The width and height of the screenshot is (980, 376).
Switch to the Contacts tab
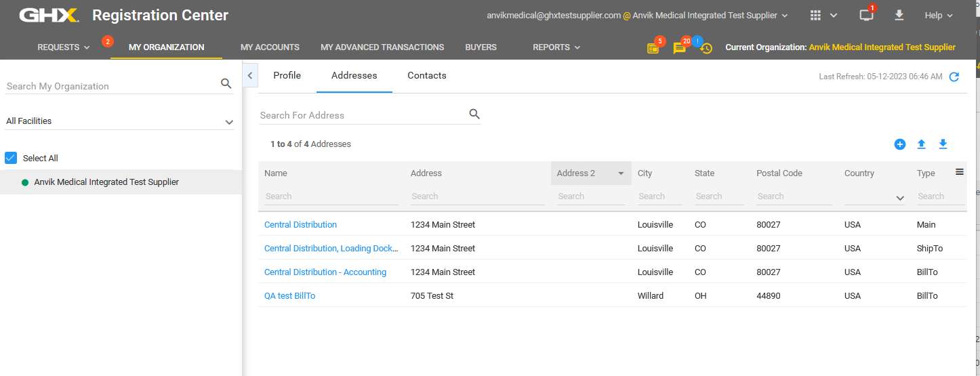click(x=426, y=76)
